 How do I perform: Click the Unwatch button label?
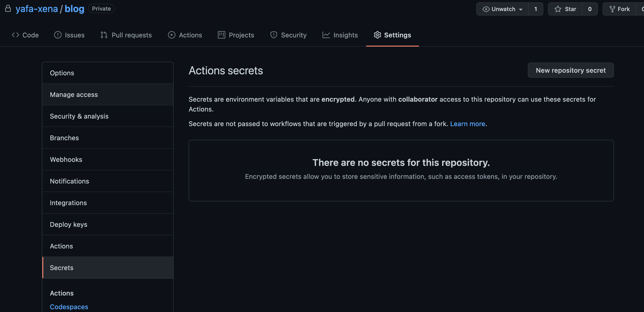[x=503, y=9]
